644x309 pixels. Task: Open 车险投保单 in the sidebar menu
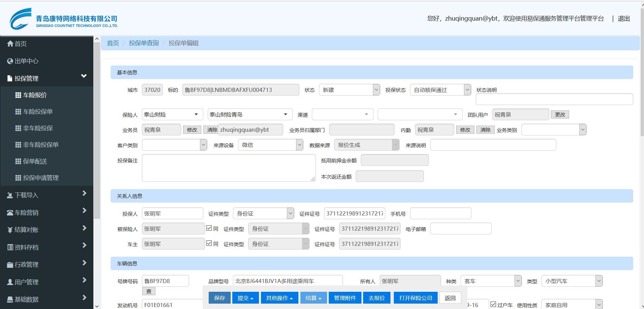coord(38,112)
